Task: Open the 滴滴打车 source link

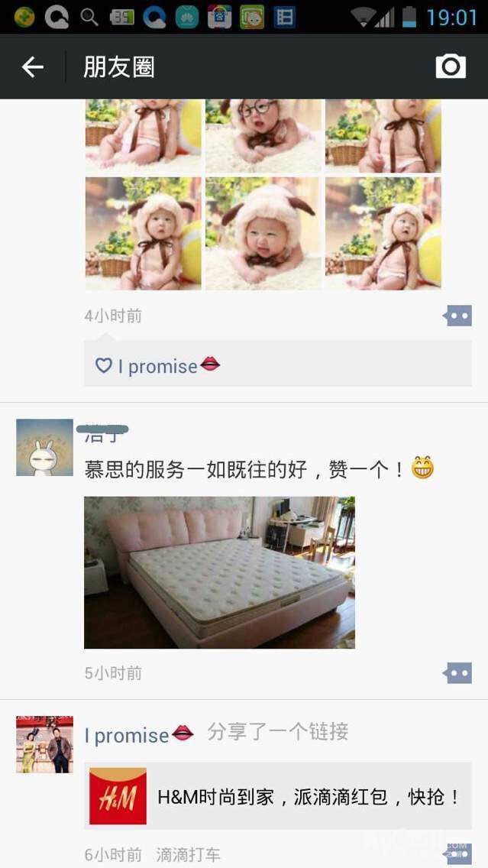Action: 188,854
